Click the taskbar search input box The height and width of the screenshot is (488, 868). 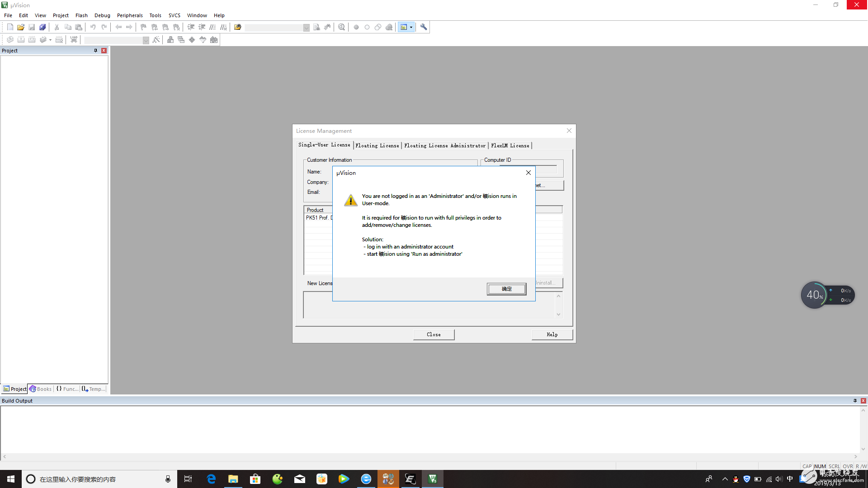click(x=99, y=479)
